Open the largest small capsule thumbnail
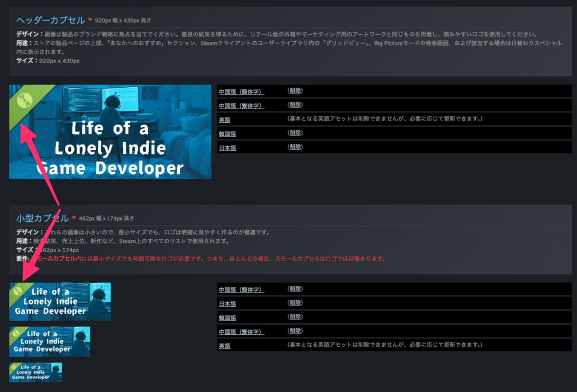 60,302
